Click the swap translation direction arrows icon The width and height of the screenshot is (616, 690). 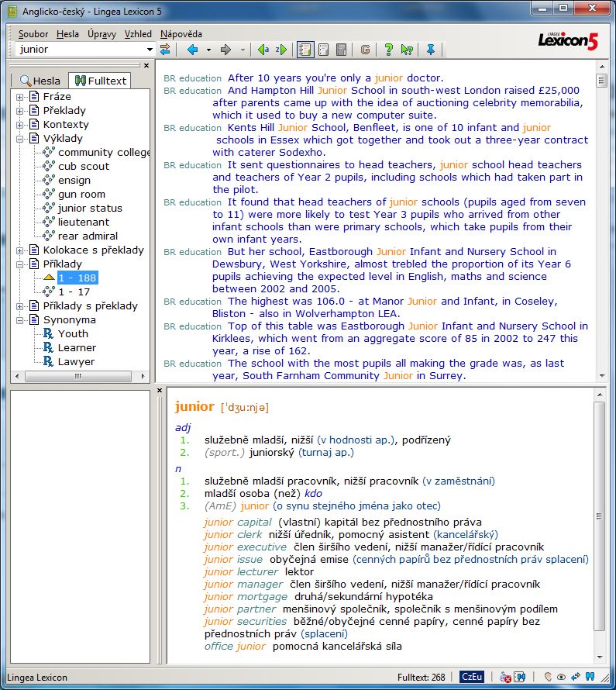click(165, 50)
